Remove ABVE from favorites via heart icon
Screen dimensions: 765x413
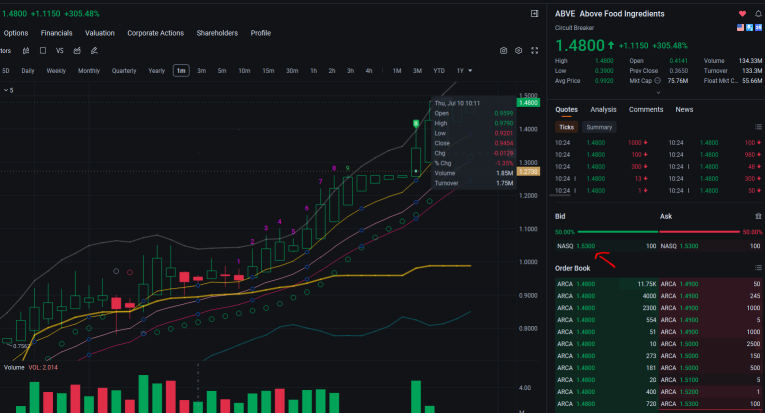click(742, 14)
